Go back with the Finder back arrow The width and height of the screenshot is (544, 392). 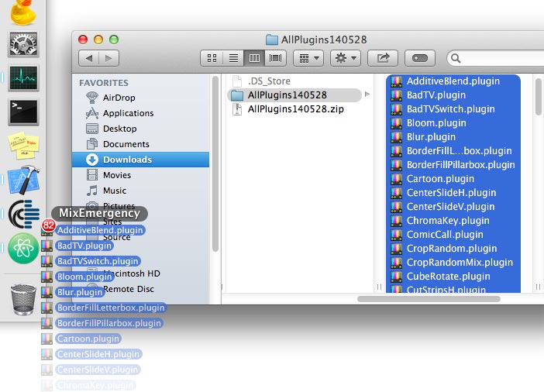(89, 58)
